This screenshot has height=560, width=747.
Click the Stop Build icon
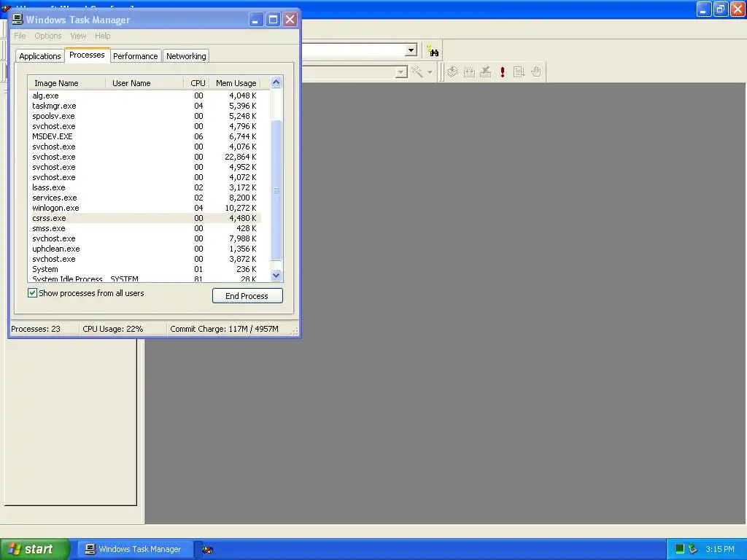(x=485, y=72)
